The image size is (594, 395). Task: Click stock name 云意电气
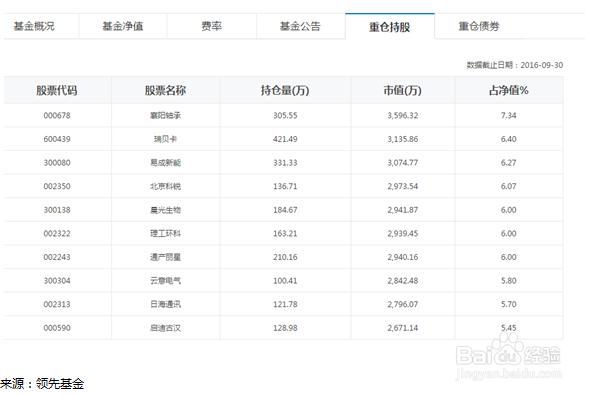pos(166,281)
